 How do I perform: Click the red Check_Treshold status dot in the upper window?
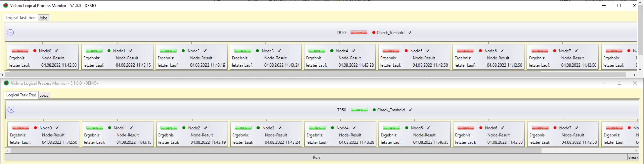374,33
